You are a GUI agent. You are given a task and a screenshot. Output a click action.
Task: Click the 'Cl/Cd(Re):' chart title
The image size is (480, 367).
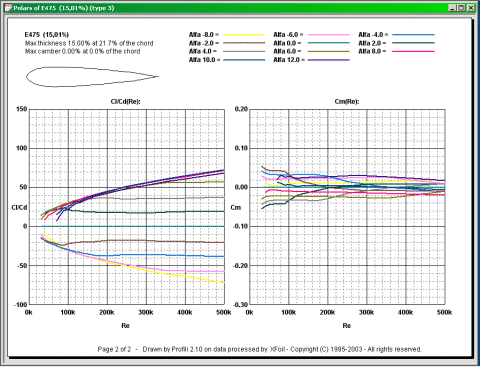coord(126,101)
